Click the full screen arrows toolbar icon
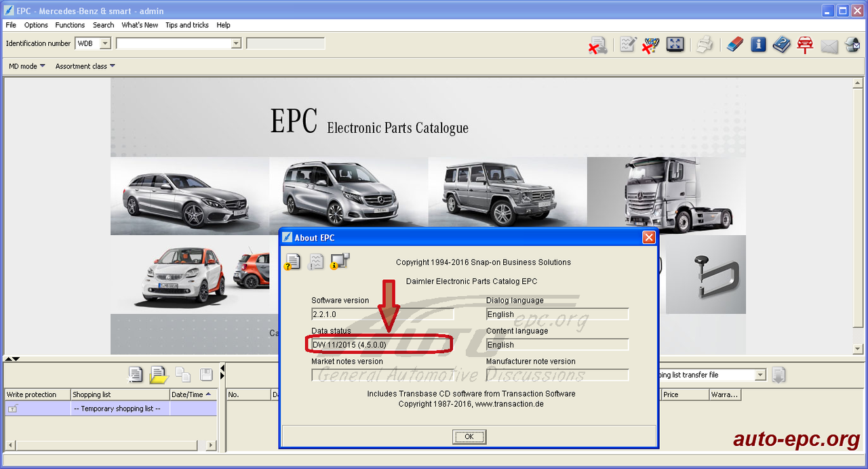This screenshot has height=469, width=868. tap(675, 44)
